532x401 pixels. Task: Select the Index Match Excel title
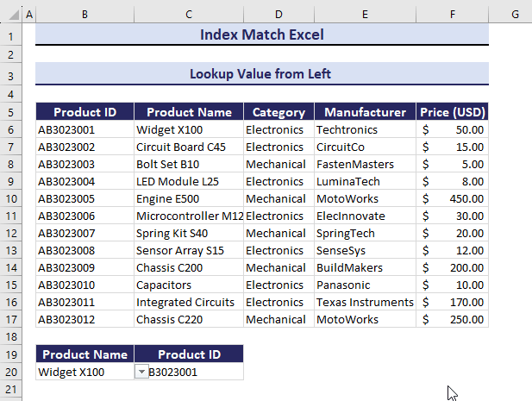(x=262, y=35)
